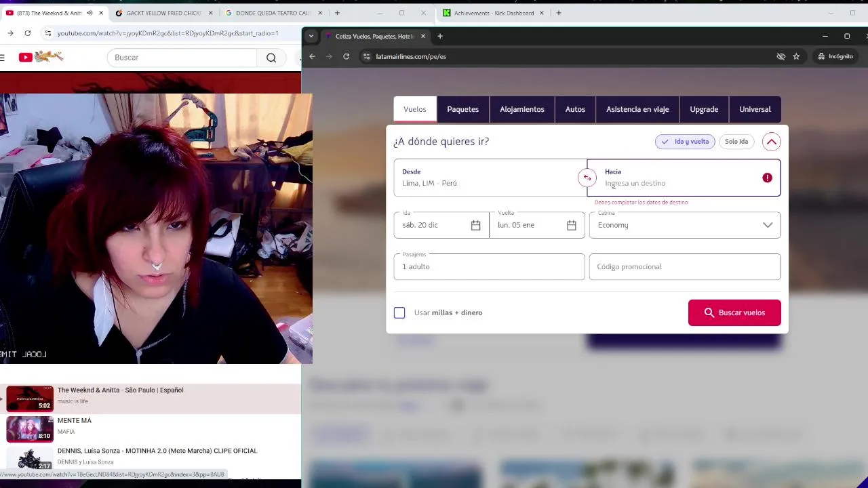Click the LATAM address bar URL
The height and width of the screenshot is (488, 868).
[x=411, y=56]
